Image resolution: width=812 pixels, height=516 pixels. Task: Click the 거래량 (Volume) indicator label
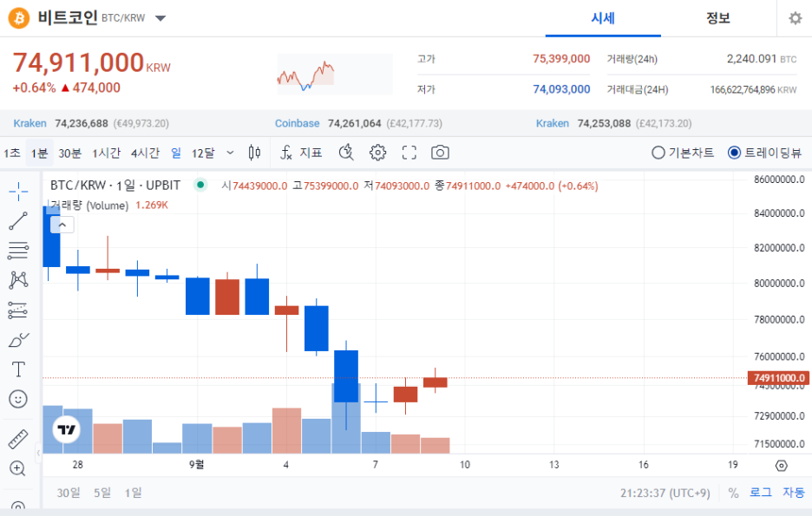click(x=89, y=206)
